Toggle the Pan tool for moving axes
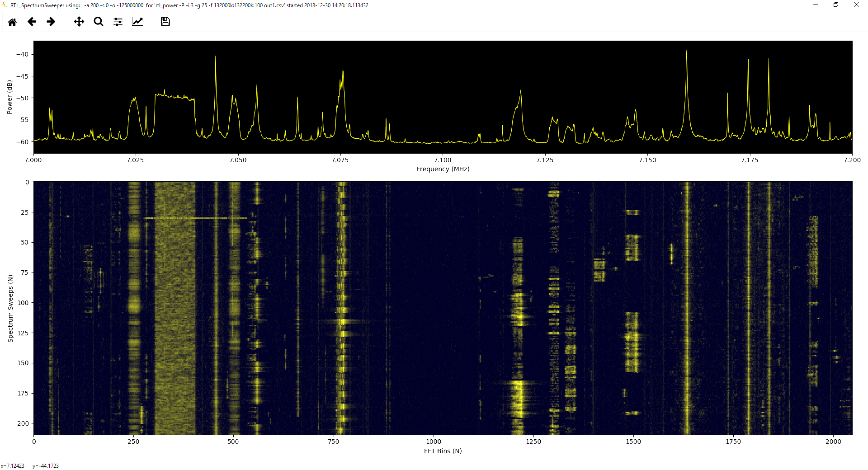 [79, 21]
